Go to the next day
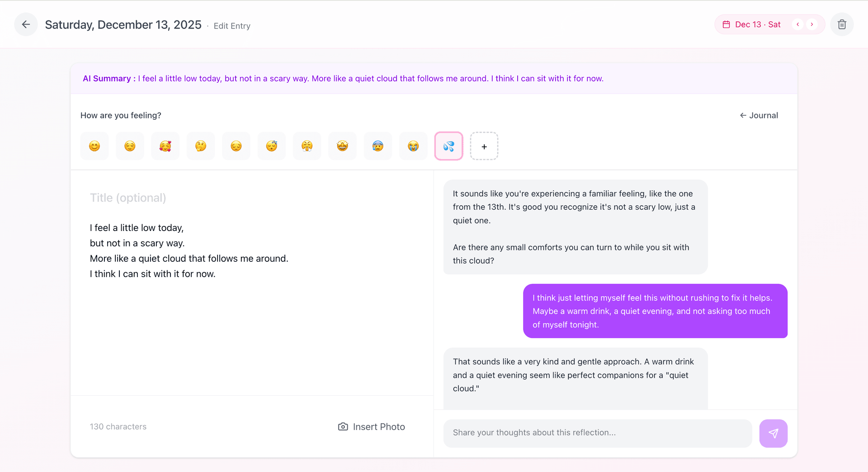This screenshot has width=868, height=472. coord(812,24)
